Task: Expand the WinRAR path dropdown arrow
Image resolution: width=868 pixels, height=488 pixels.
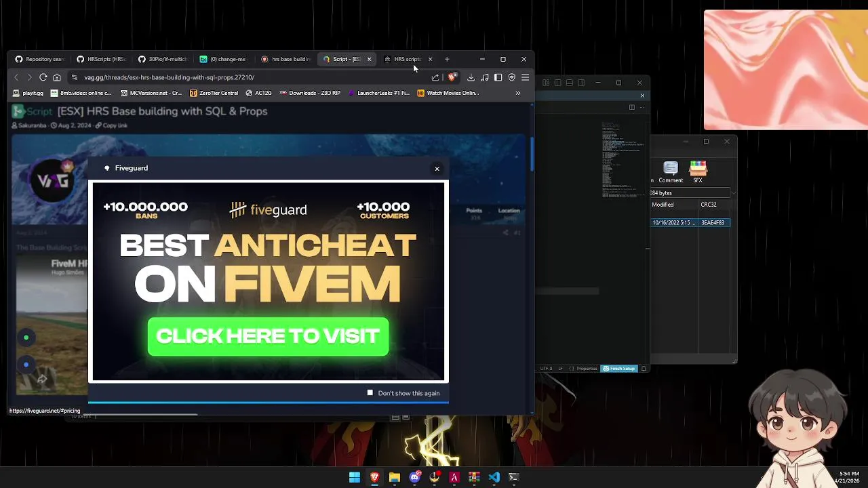Action: coord(734,193)
